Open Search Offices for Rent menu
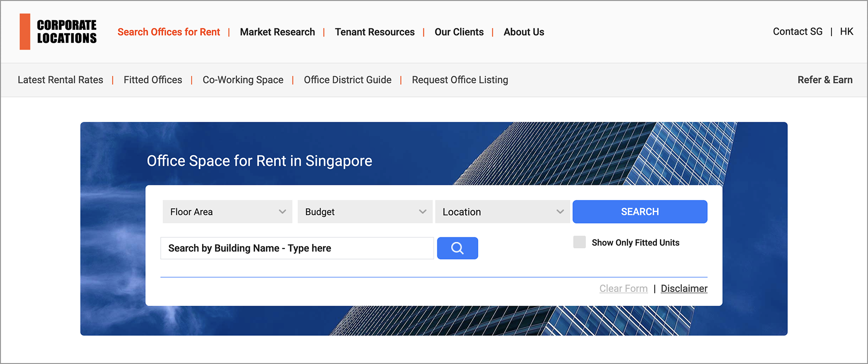 (168, 32)
